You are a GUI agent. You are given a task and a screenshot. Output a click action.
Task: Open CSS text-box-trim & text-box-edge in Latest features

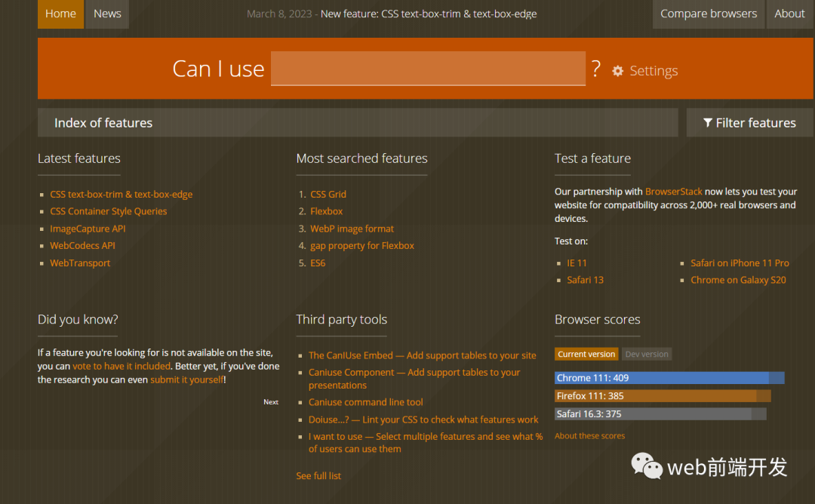pos(121,195)
